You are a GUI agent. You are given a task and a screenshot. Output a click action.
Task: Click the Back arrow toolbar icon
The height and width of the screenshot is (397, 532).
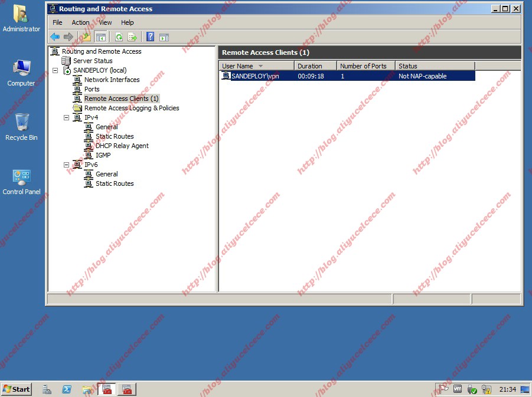coord(55,37)
